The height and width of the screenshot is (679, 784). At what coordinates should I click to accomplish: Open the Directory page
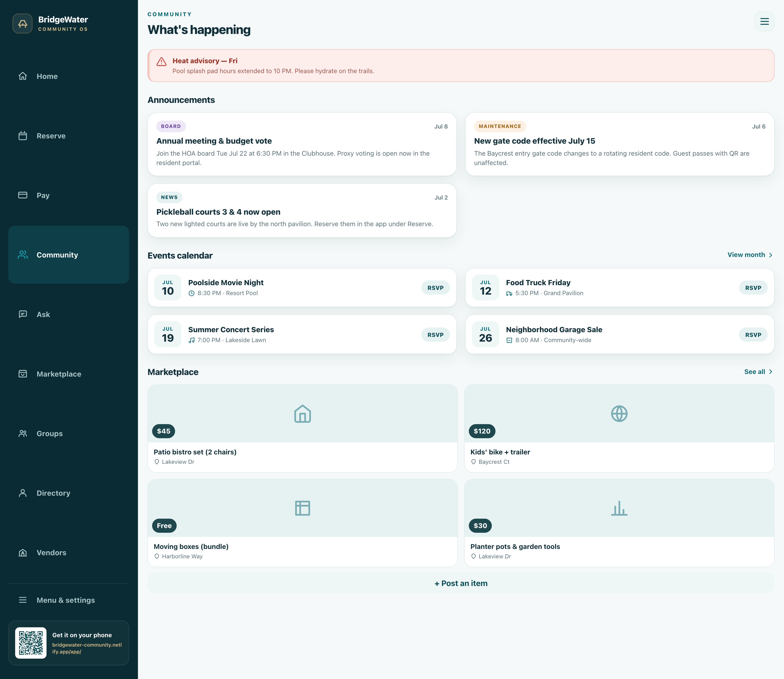(69, 493)
